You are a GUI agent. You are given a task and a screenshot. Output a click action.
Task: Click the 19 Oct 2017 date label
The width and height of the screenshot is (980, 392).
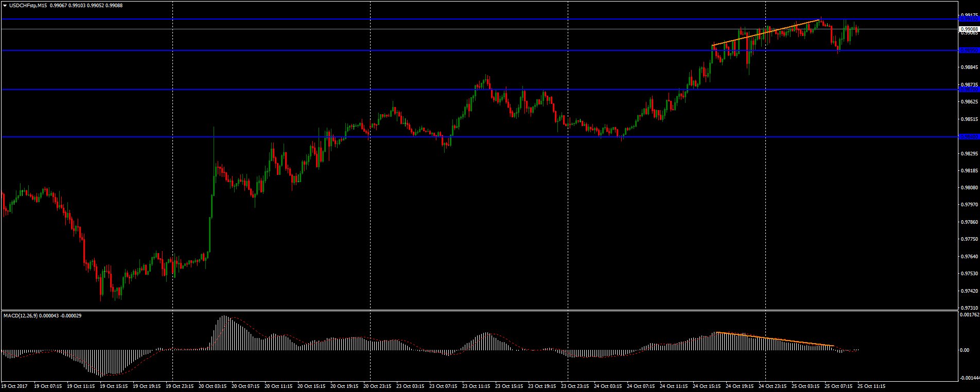14,386
